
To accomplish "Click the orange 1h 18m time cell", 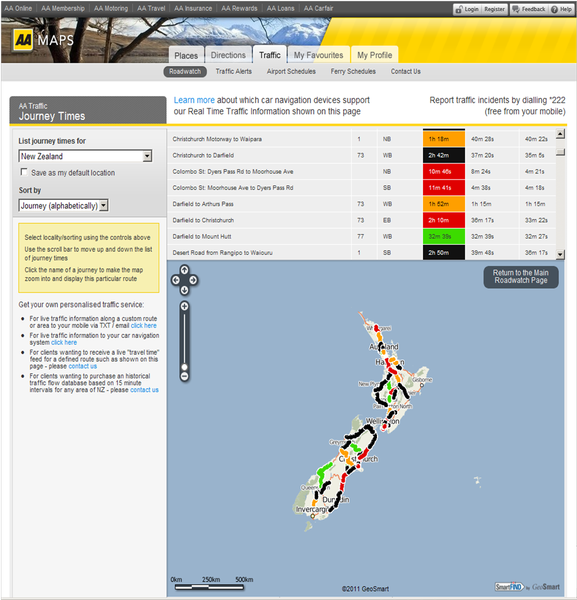I will point(444,139).
